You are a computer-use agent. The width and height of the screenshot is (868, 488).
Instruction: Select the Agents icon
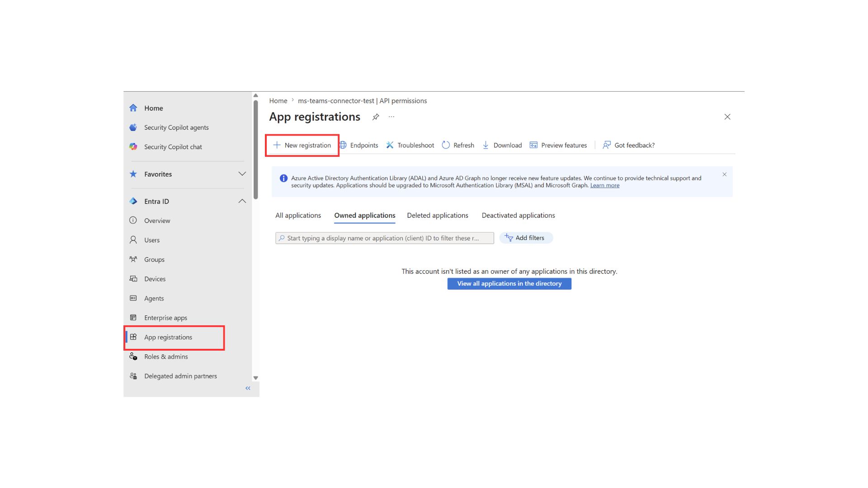tap(133, 298)
